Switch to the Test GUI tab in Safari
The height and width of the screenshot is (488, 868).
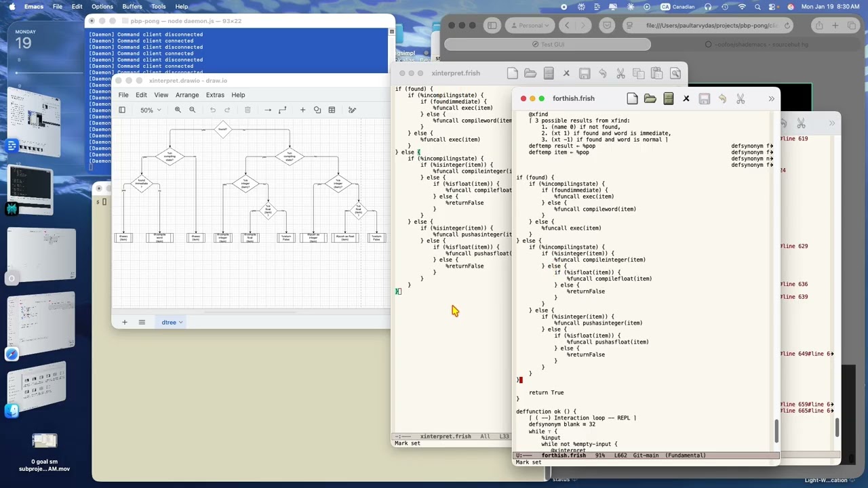click(547, 44)
